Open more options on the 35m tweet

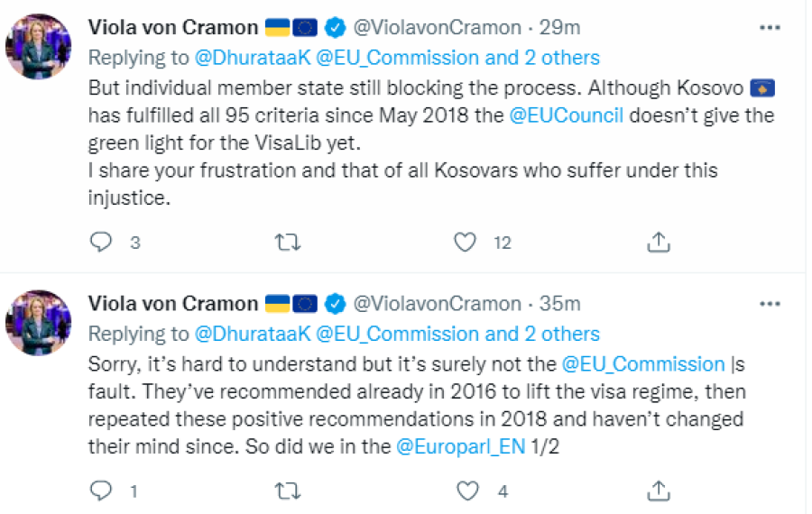(x=770, y=304)
